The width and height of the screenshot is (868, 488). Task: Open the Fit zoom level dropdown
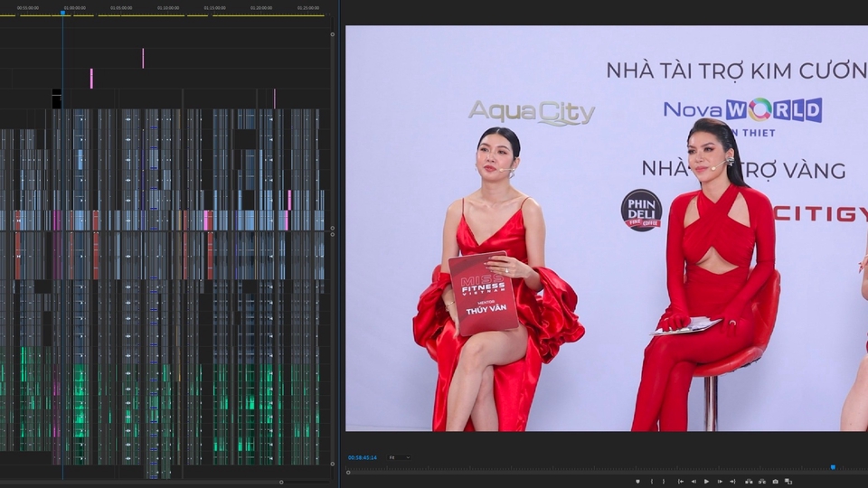point(398,457)
